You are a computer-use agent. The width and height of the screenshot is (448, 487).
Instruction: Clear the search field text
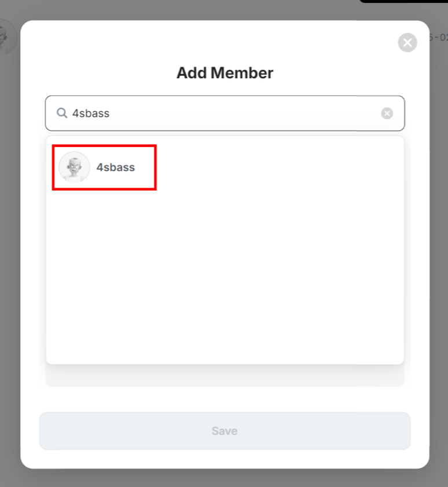coord(387,113)
